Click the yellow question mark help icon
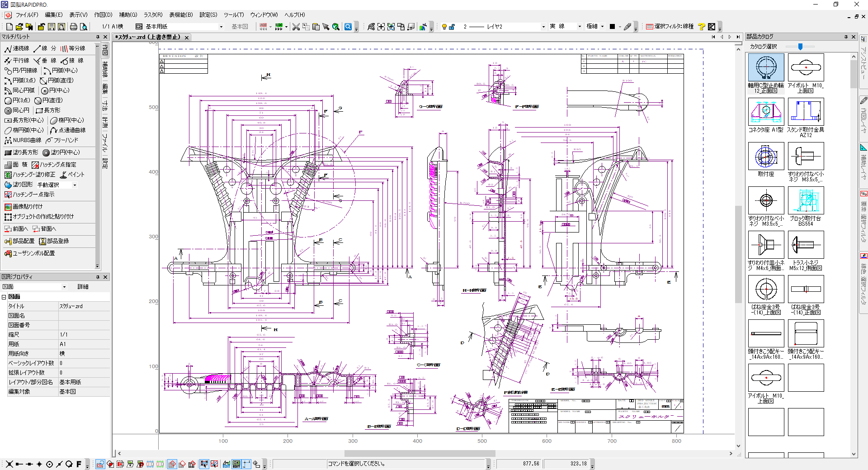The width and height of the screenshot is (868, 470). pos(702,27)
